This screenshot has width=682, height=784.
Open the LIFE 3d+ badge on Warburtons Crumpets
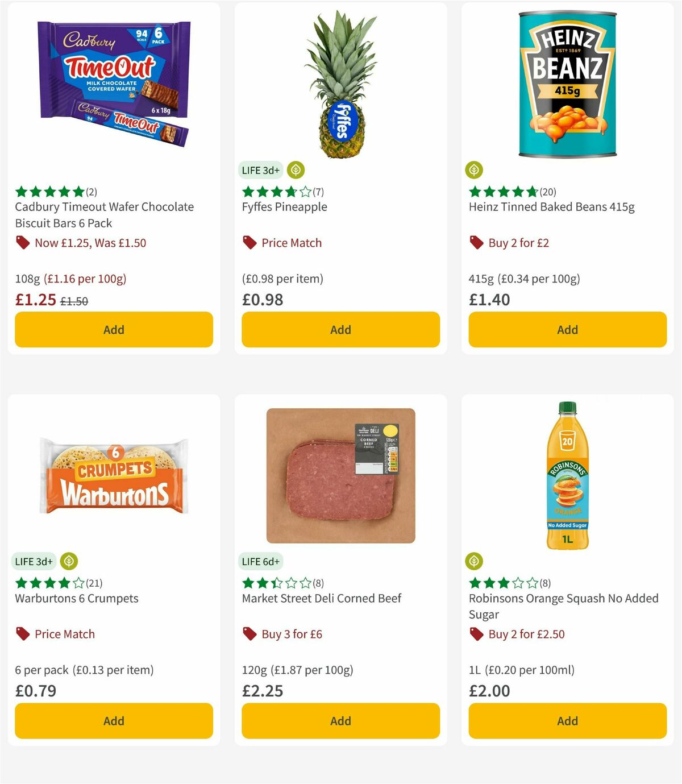34,561
